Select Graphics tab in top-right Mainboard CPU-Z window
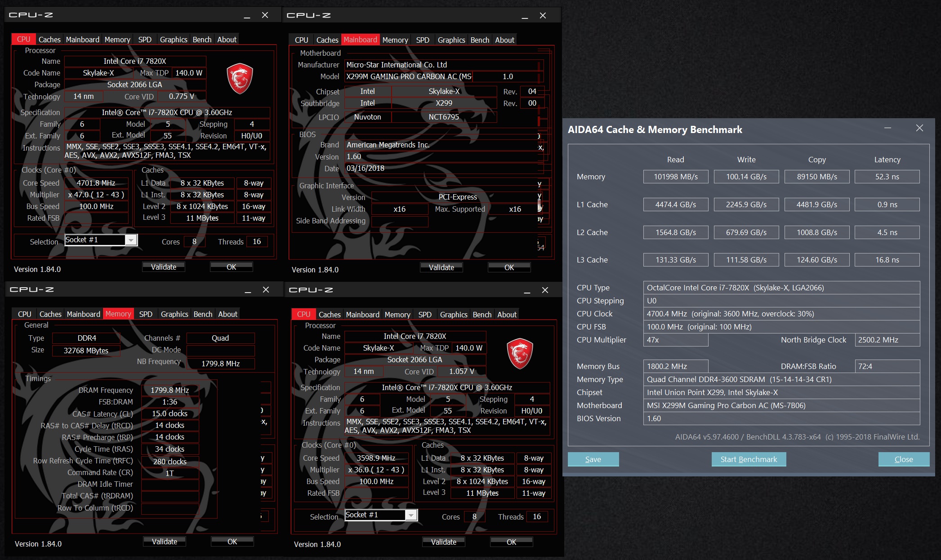941x560 pixels. click(451, 40)
